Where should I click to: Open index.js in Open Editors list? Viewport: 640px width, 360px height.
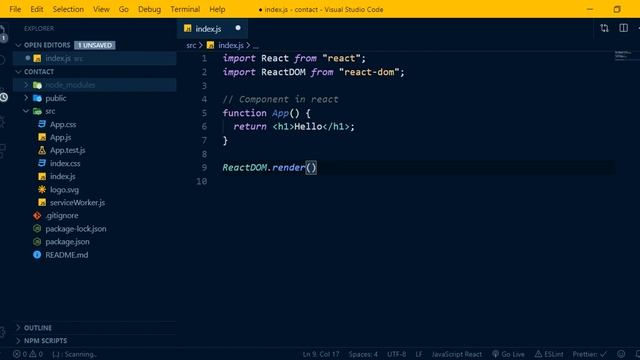(x=95, y=58)
